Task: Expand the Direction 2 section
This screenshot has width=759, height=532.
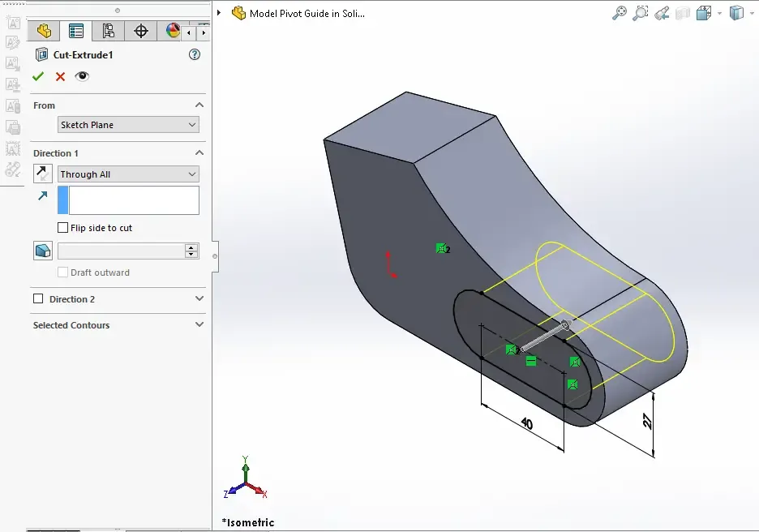Action: [199, 298]
